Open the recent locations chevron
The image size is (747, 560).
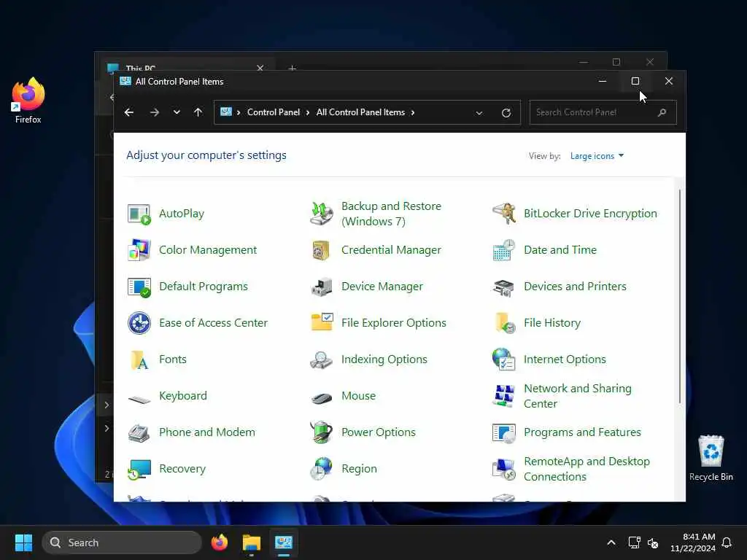click(x=177, y=112)
